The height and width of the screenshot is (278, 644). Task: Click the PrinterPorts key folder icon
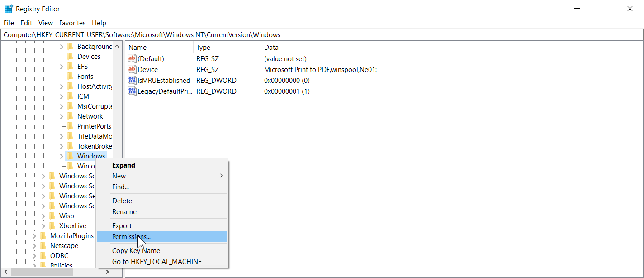click(x=70, y=126)
